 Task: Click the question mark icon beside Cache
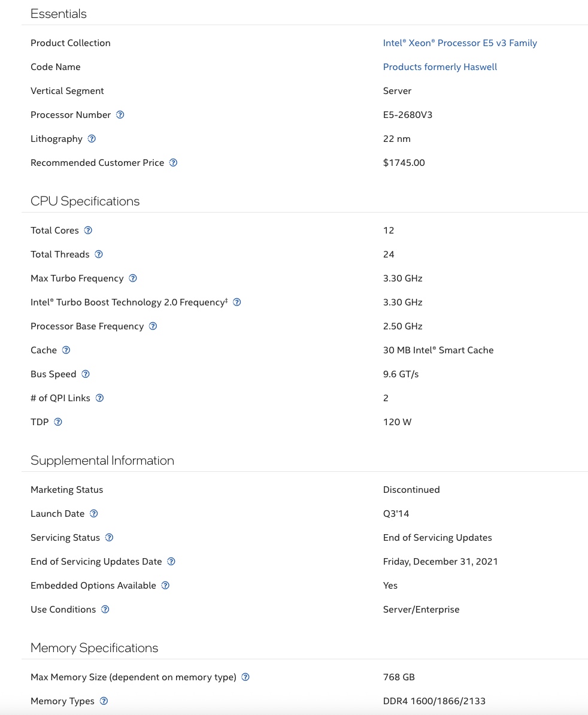coord(66,350)
